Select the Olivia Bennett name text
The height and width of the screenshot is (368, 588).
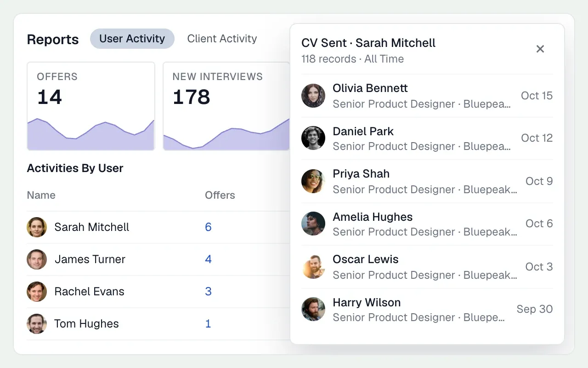(370, 88)
